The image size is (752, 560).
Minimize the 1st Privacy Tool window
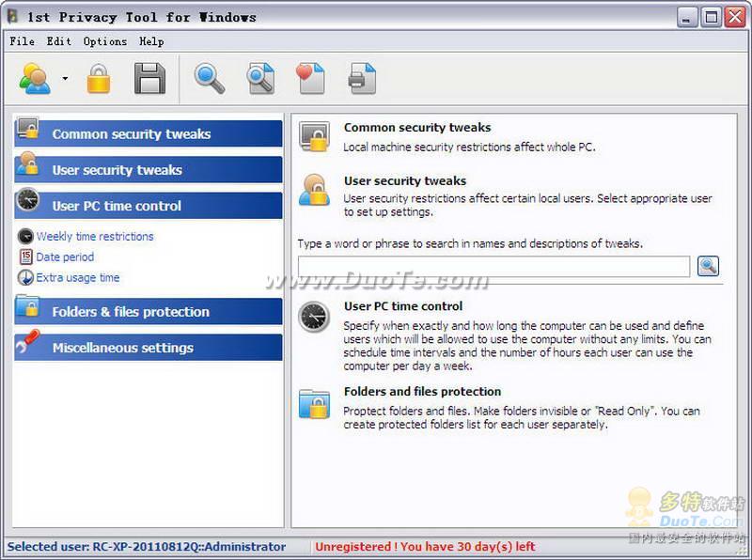pos(687,18)
